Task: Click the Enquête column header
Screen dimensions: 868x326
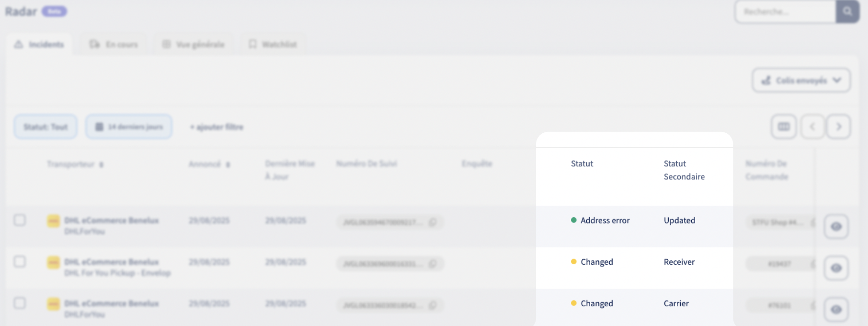Action: point(477,163)
